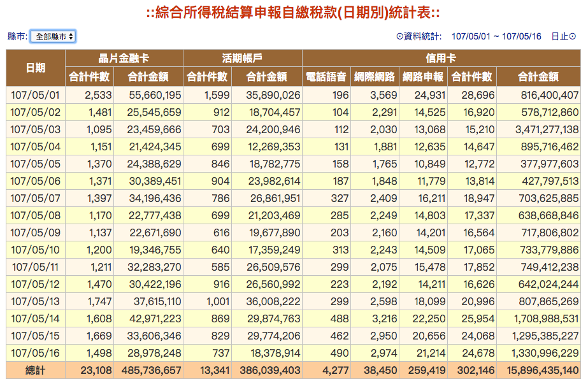Click the 電話語音 column header

(x=326, y=77)
